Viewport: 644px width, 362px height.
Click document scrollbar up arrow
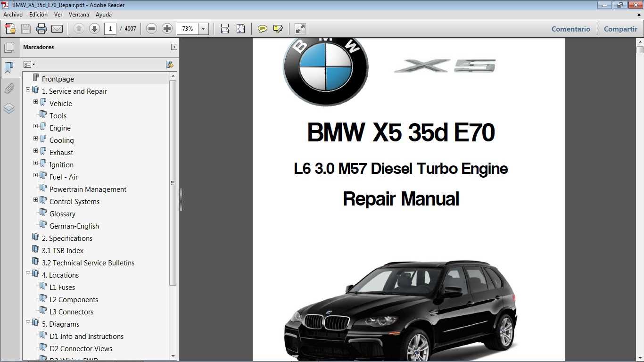click(640, 41)
